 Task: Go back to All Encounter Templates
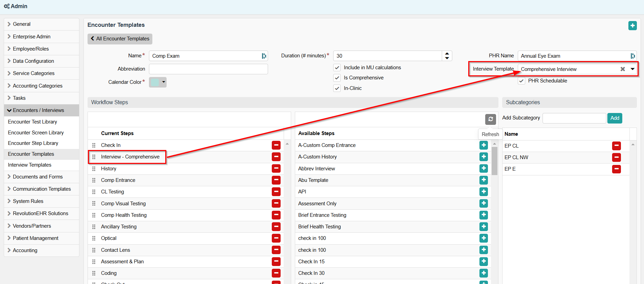(120, 39)
